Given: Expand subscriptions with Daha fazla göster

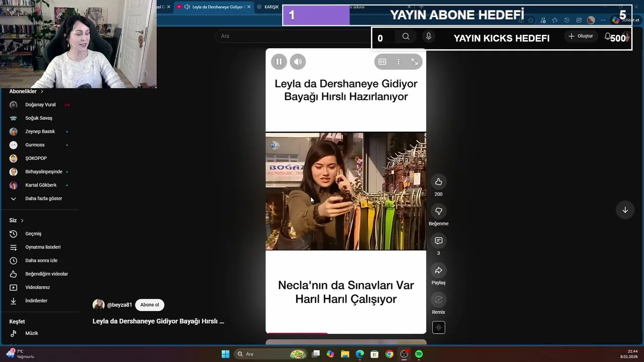Looking at the screenshot, I should 44,199.
